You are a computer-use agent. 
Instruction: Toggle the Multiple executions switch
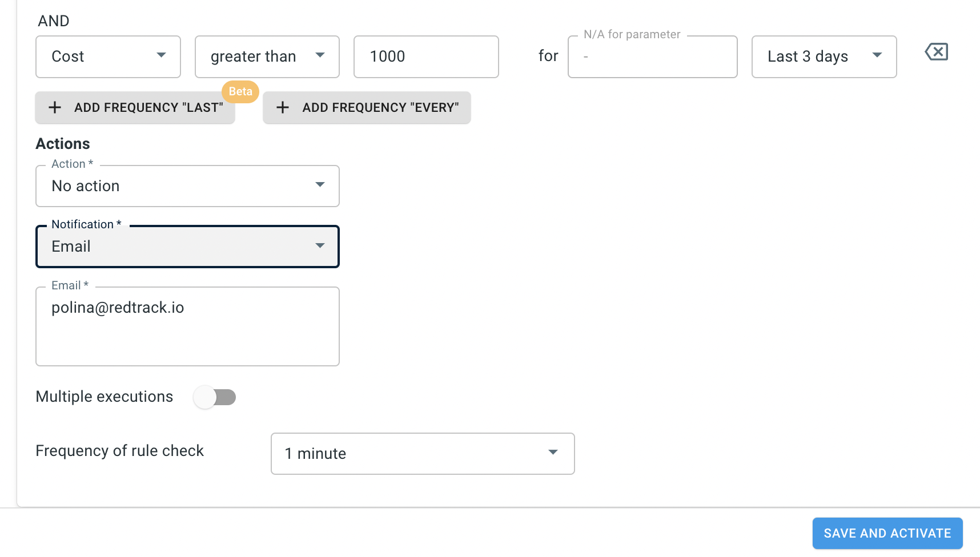(x=215, y=397)
